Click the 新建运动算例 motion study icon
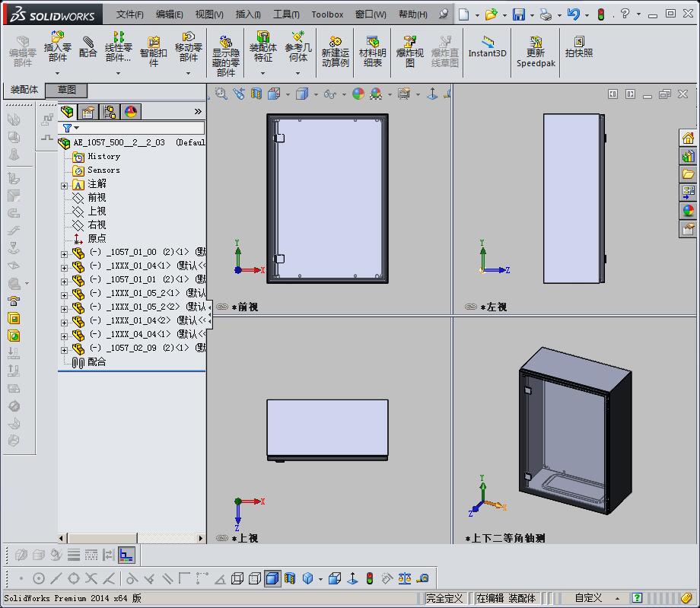This screenshot has width=700, height=608. 335,51
